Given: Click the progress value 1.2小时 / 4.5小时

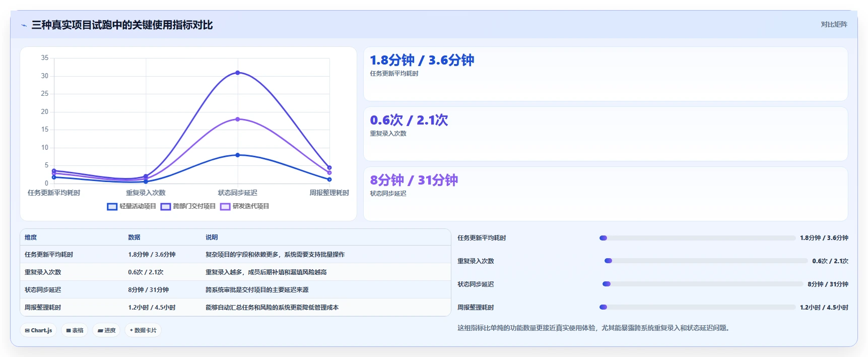Looking at the screenshot, I should click(824, 307).
